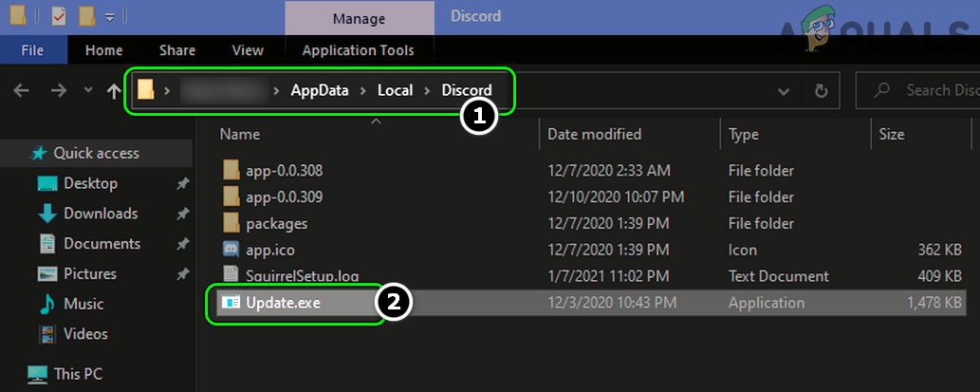980x392 pixels.
Task: Open the Videos icon in sidebar
Action: click(46, 334)
